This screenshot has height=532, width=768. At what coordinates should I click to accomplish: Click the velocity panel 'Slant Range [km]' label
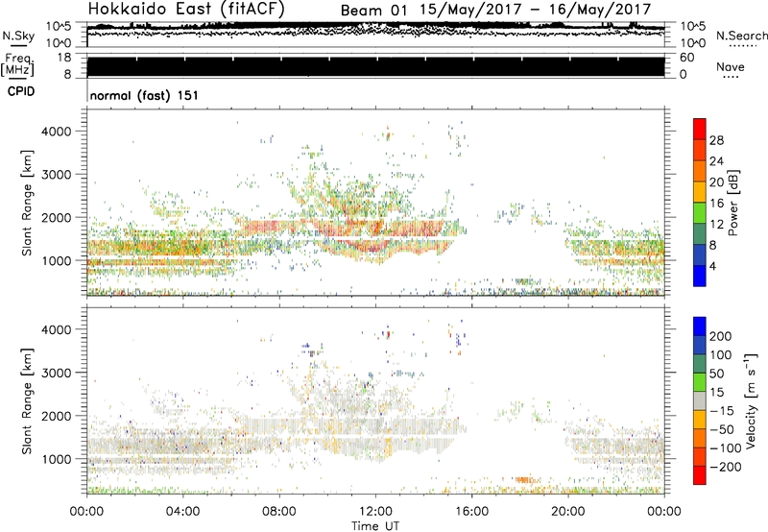(x=27, y=401)
